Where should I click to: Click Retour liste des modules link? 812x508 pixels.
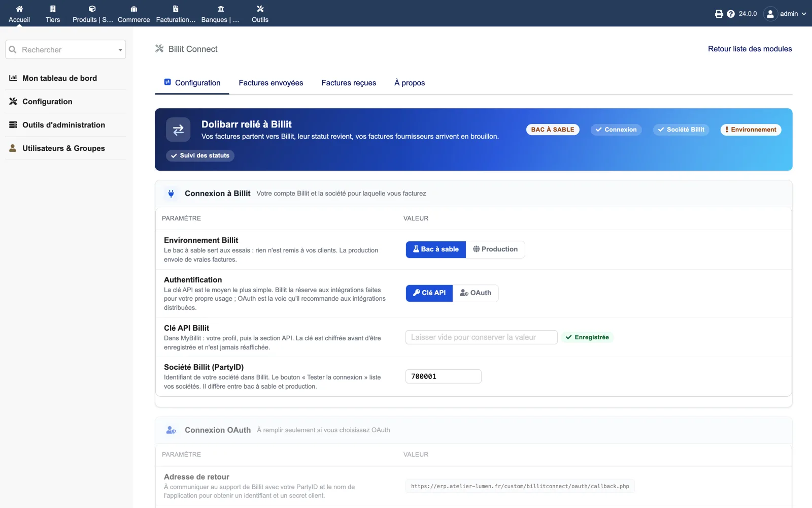click(750, 49)
